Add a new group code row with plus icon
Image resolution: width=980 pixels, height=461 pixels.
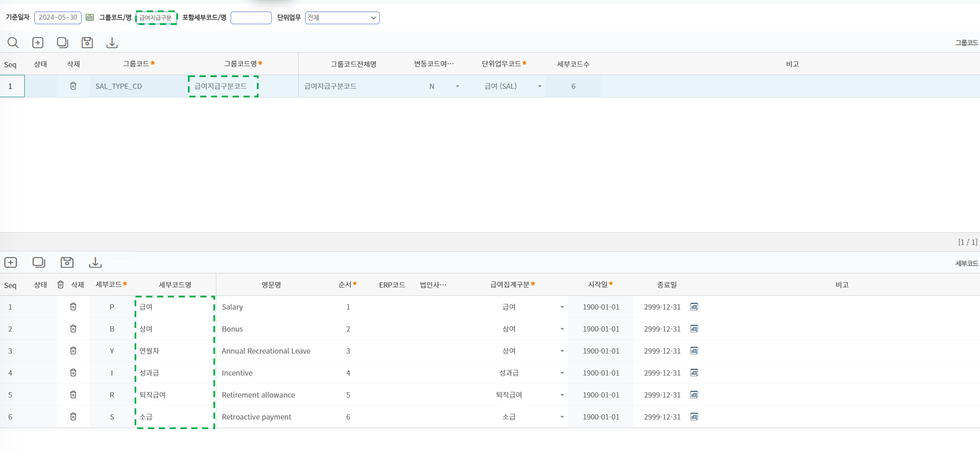point(38,42)
